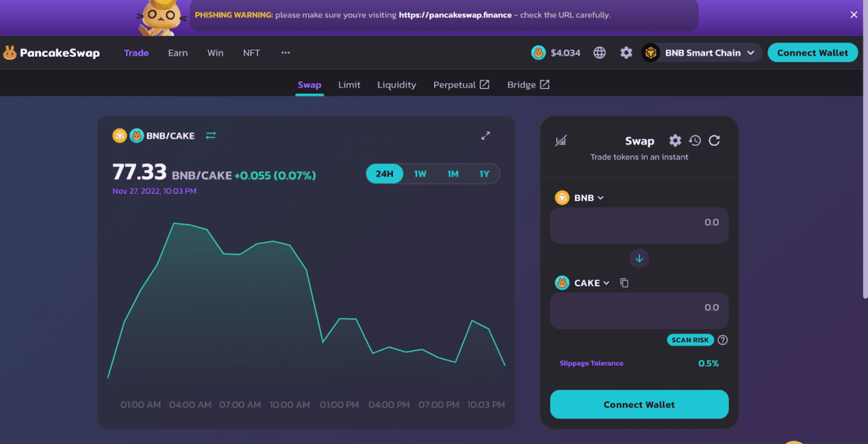The width and height of the screenshot is (868, 444).
Task: Open Scan Risk help question icon
Action: [x=723, y=340]
